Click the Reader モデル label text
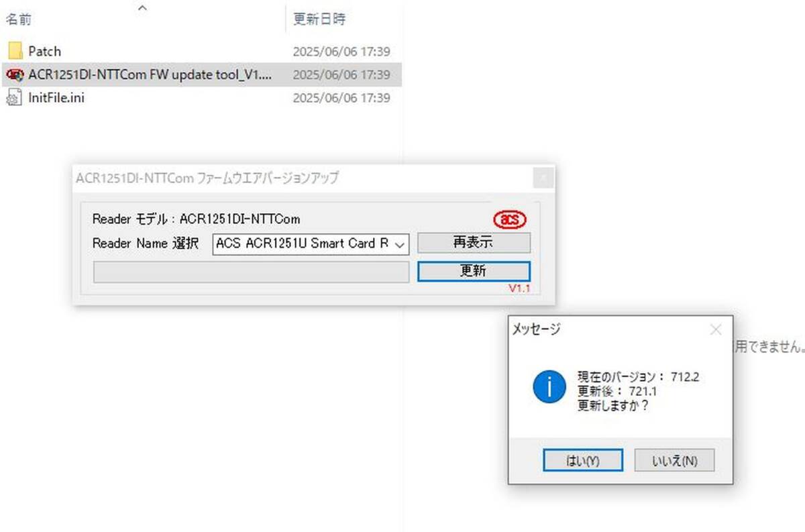 tap(196, 219)
